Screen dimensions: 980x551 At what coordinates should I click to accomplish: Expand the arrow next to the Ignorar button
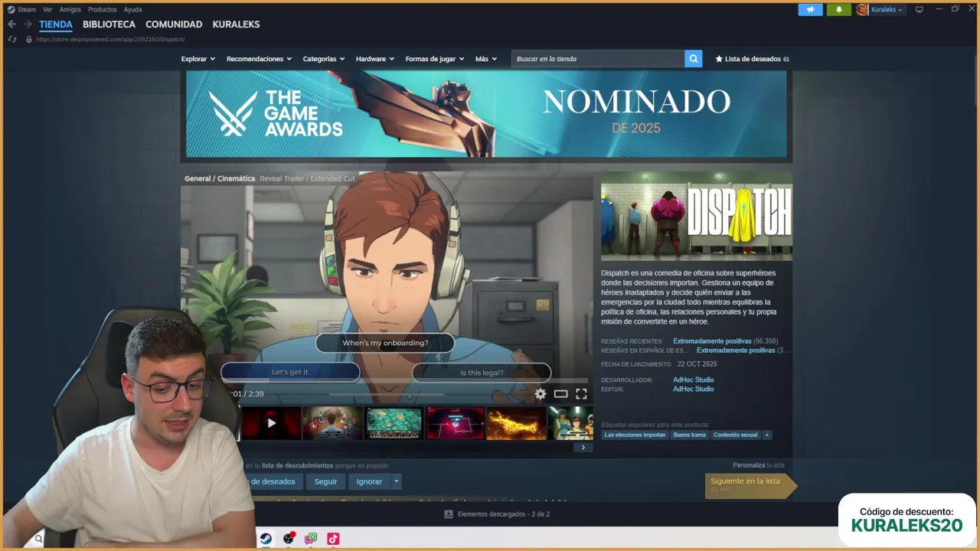[x=396, y=481]
